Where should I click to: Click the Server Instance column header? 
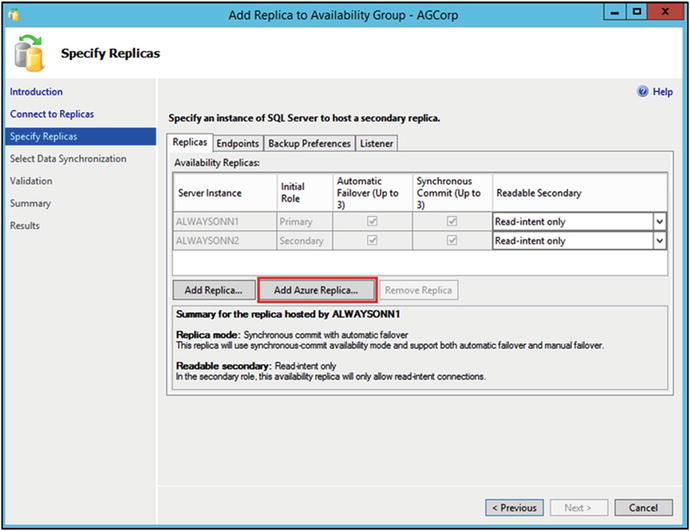point(225,193)
